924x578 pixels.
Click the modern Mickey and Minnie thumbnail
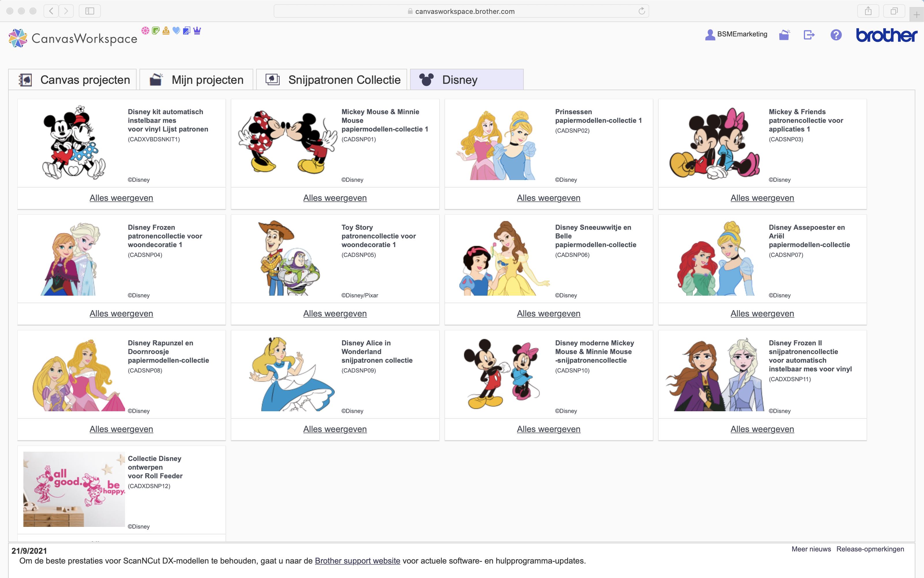coord(501,373)
